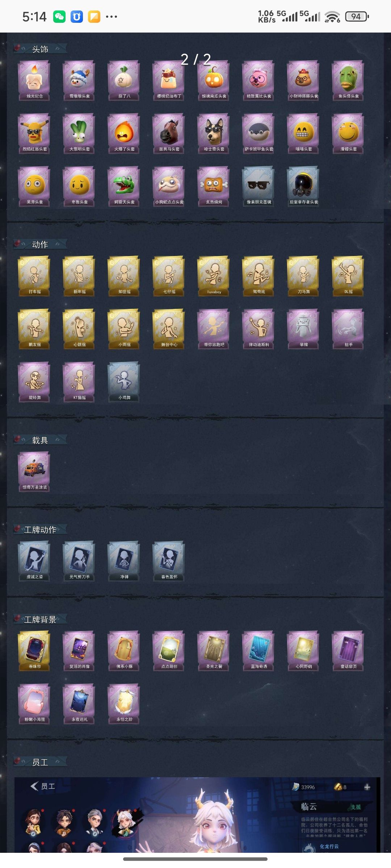Tap the WeChat icon in status bar
The width and height of the screenshot is (391, 868).
coord(59,17)
